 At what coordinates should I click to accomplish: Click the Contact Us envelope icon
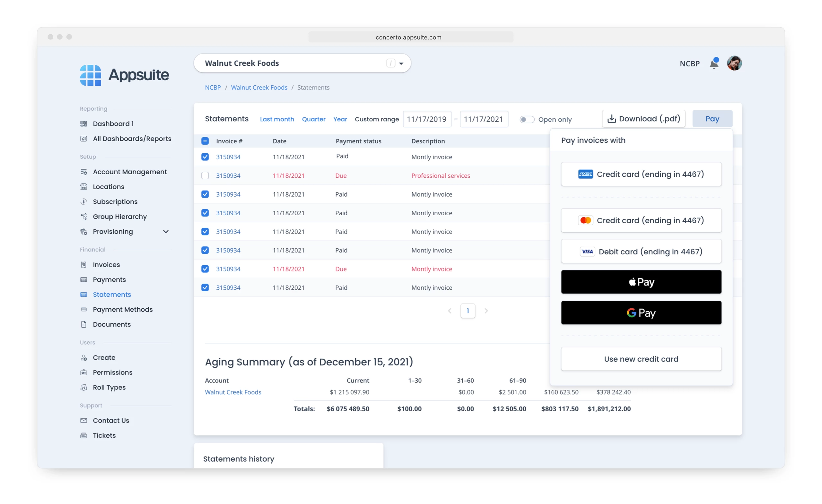[84, 420]
